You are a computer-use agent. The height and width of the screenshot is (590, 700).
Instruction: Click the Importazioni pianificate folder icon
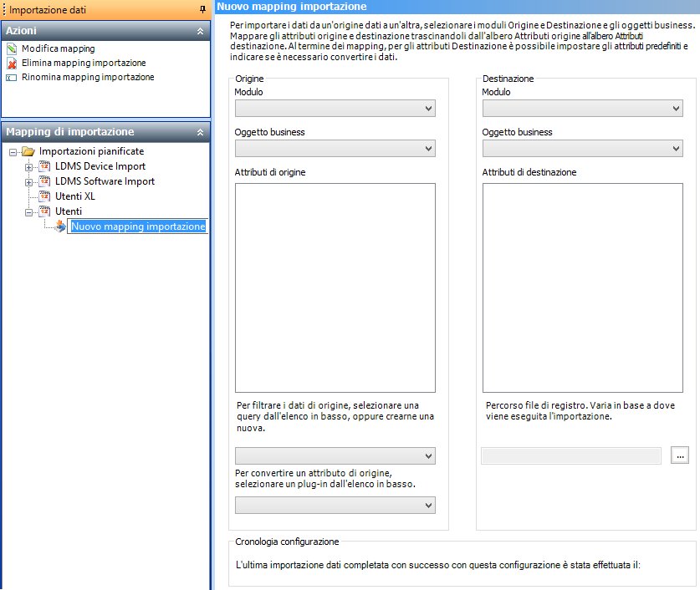[28, 151]
